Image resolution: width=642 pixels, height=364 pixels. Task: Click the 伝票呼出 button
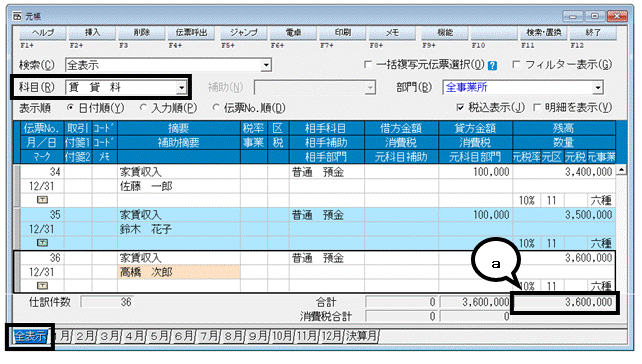[x=191, y=33]
